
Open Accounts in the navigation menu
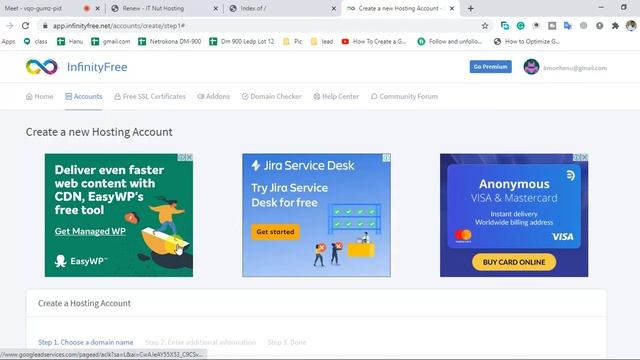pos(84,96)
